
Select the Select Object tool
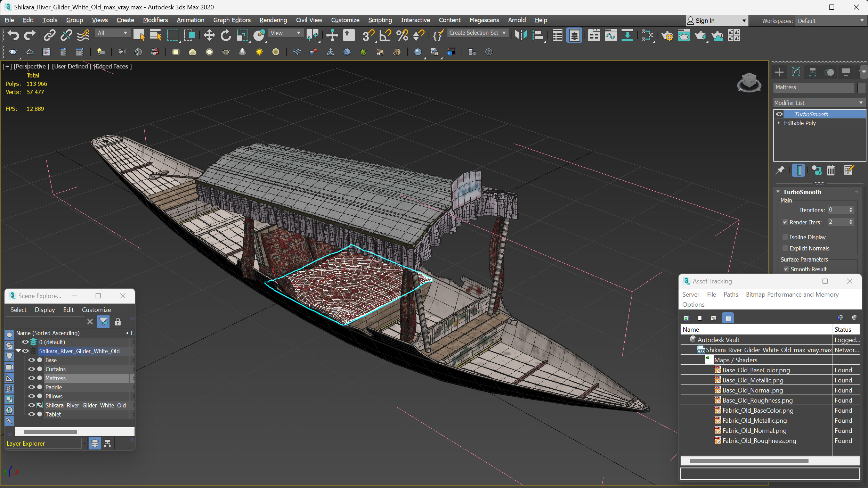pos(139,35)
